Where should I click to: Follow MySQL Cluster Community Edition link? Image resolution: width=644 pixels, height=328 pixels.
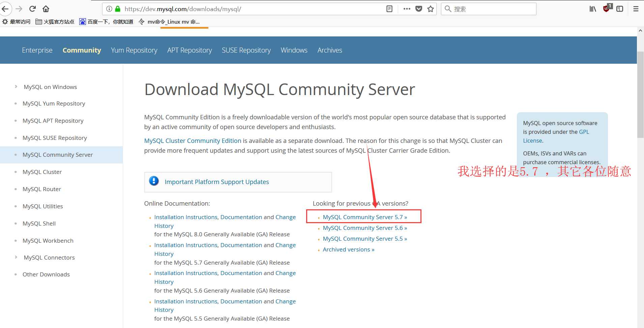(193, 141)
